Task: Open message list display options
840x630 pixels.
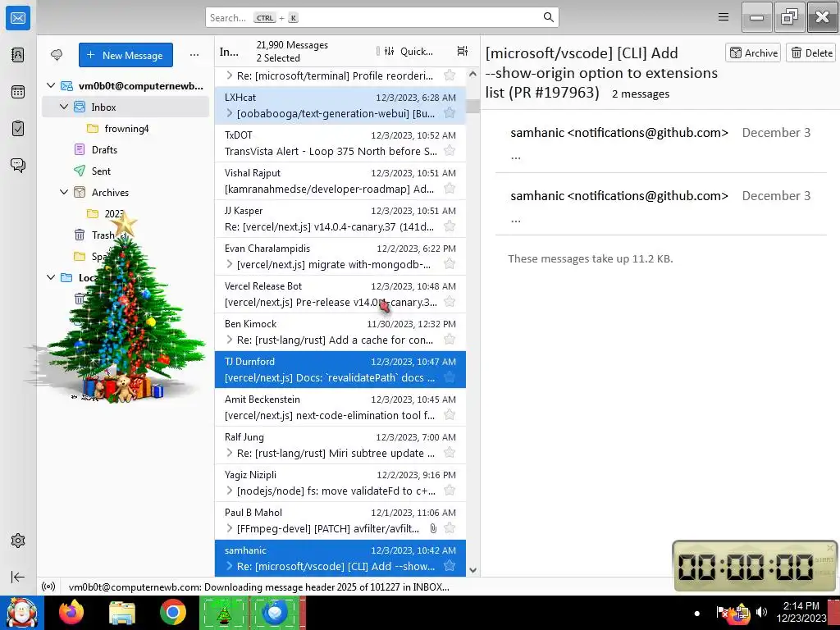Action: (x=463, y=51)
